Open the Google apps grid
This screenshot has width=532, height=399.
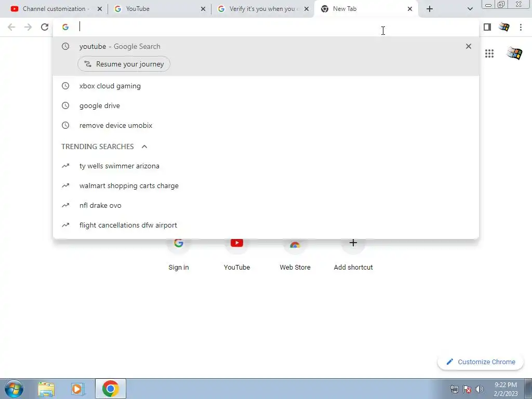(489, 54)
